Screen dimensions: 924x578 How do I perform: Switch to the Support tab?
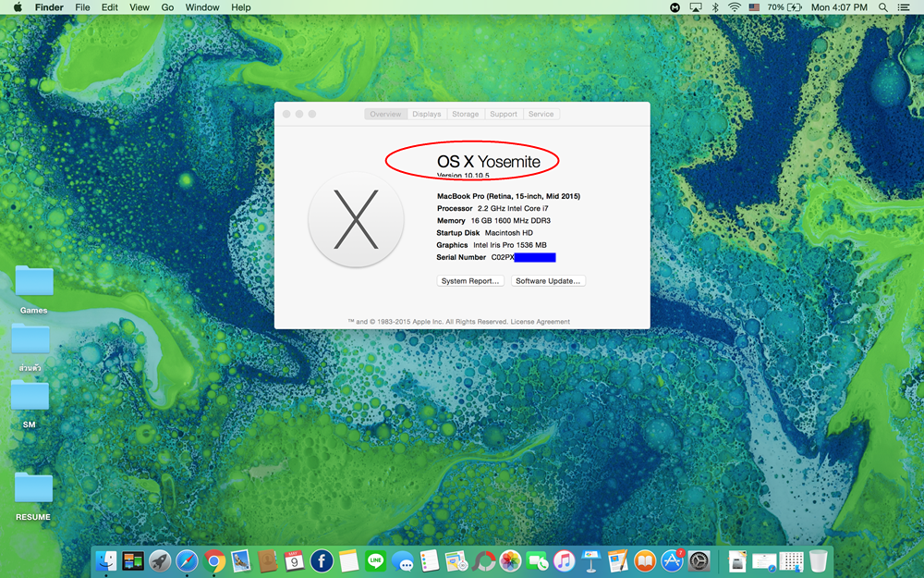pos(504,114)
